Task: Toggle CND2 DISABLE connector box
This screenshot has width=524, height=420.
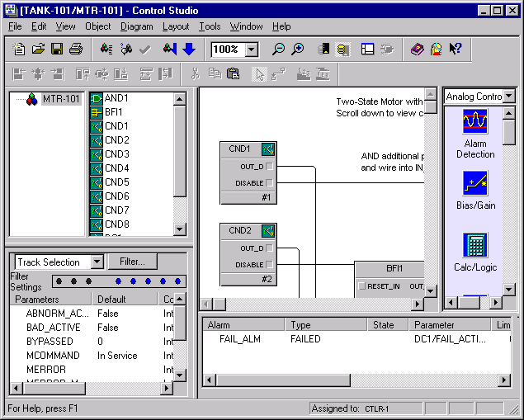Action: [x=269, y=264]
